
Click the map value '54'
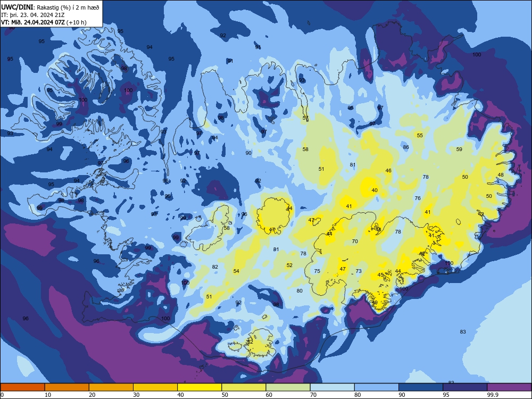tap(236, 271)
